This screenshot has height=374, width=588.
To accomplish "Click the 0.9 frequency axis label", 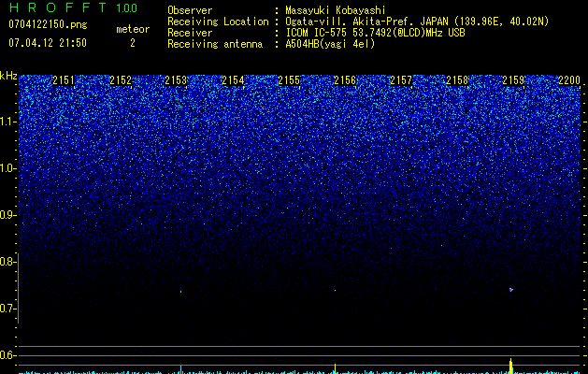I will [x=7, y=215].
